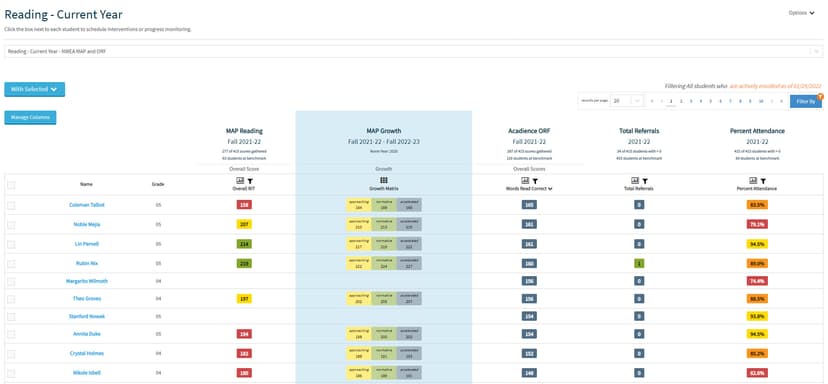This screenshot has height=384, width=828.
Task: Click Lin Parnell's green Overall RIT score
Action: [244, 244]
